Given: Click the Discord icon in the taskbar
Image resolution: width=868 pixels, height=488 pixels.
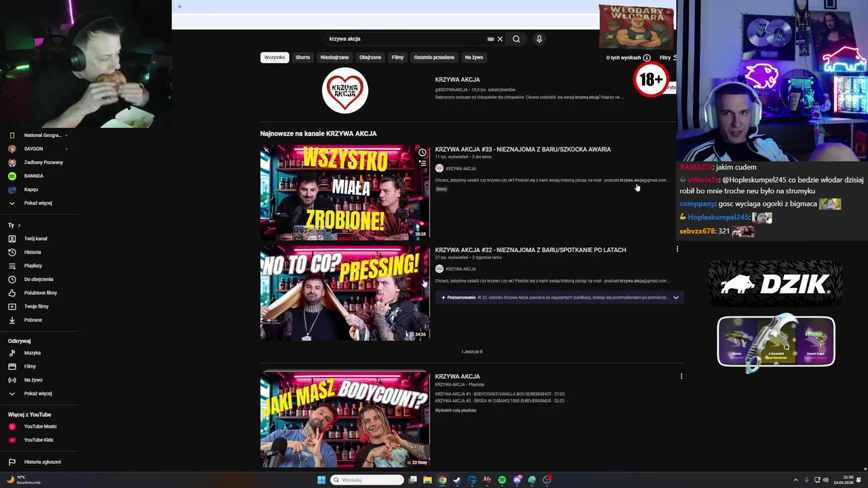Looking at the screenshot, I should (x=517, y=480).
